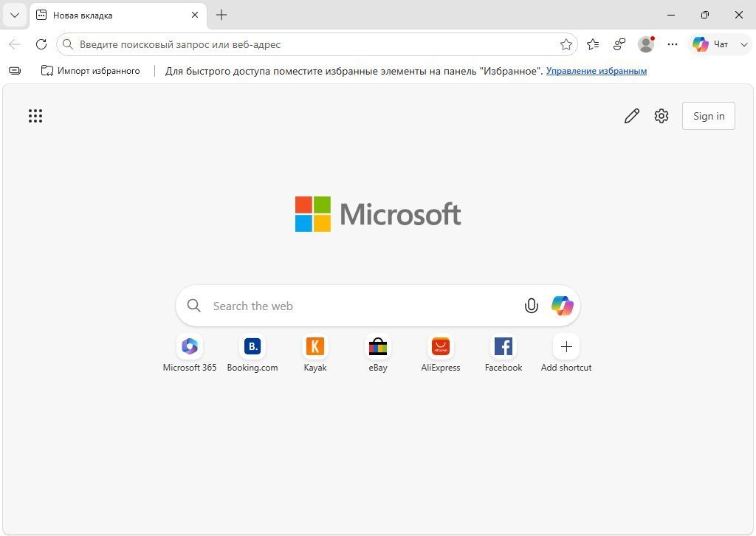Restore down the browser window
Screen dimensions: 756x536
(x=705, y=15)
